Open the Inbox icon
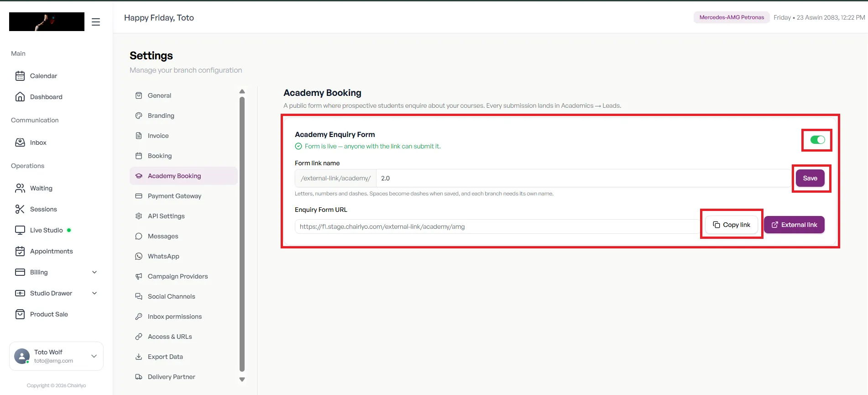Image resolution: width=868 pixels, height=395 pixels. tap(20, 142)
